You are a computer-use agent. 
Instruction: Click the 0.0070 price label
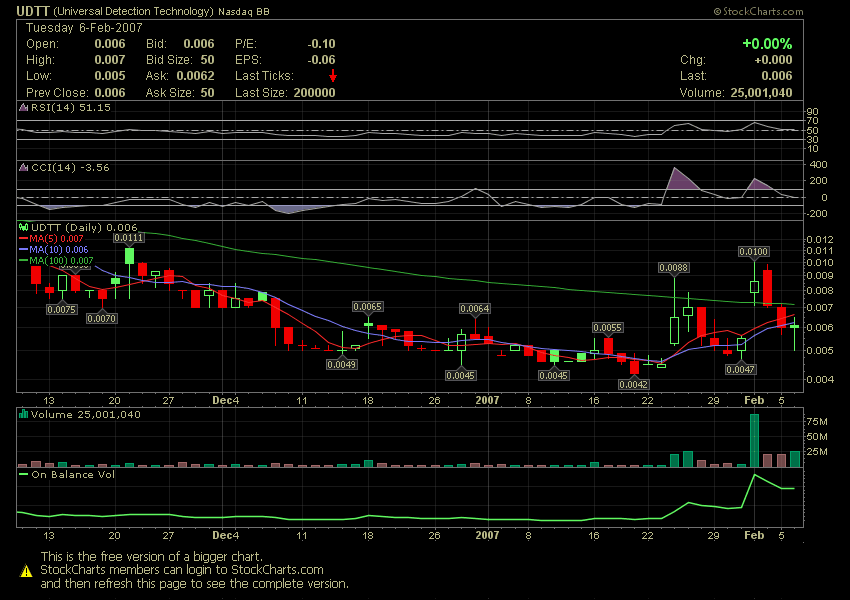[101, 318]
